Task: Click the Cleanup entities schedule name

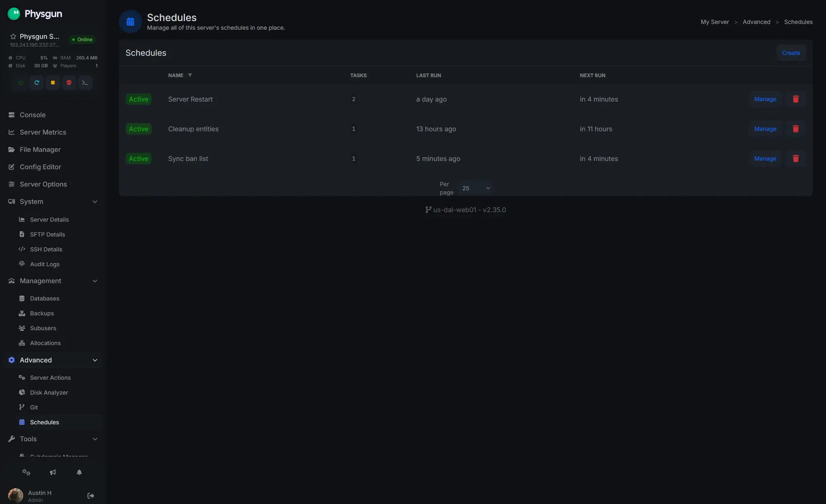Action: pos(193,129)
